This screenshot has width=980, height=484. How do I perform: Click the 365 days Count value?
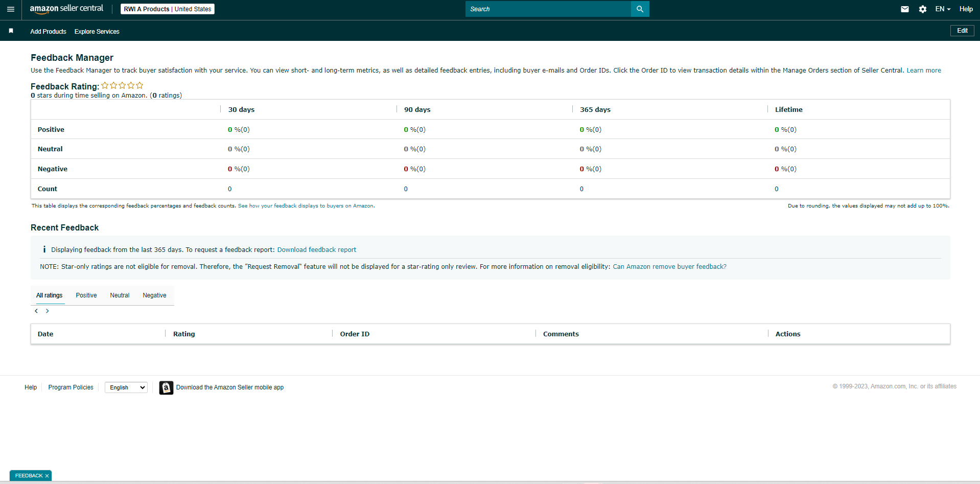[x=581, y=189]
